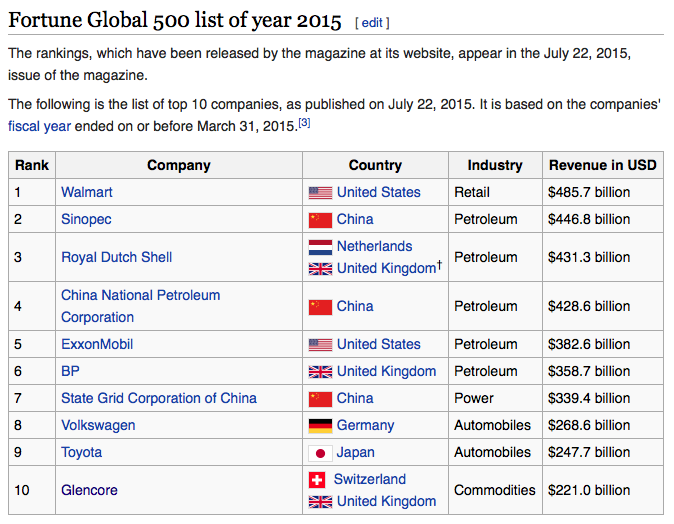Click the Germany flag icon
Image resolution: width=674 pixels, height=524 pixels.
(x=320, y=426)
